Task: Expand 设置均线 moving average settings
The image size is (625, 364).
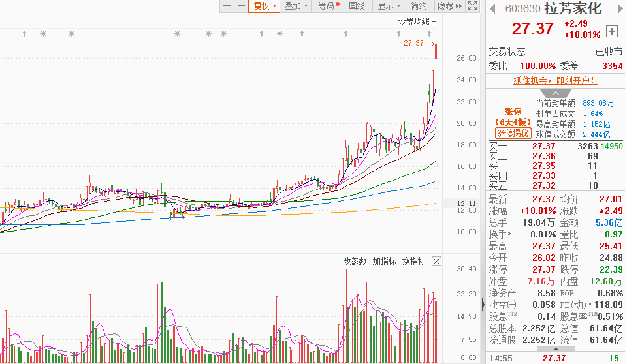Action: point(417,22)
